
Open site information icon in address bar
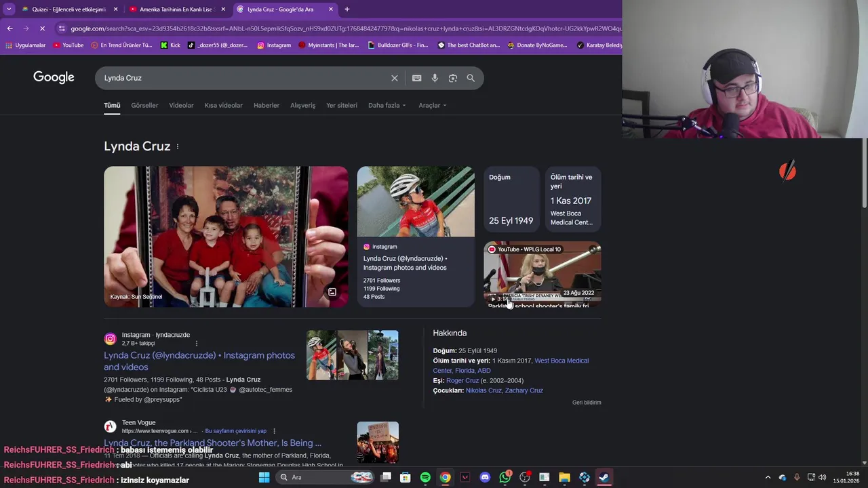(x=62, y=28)
